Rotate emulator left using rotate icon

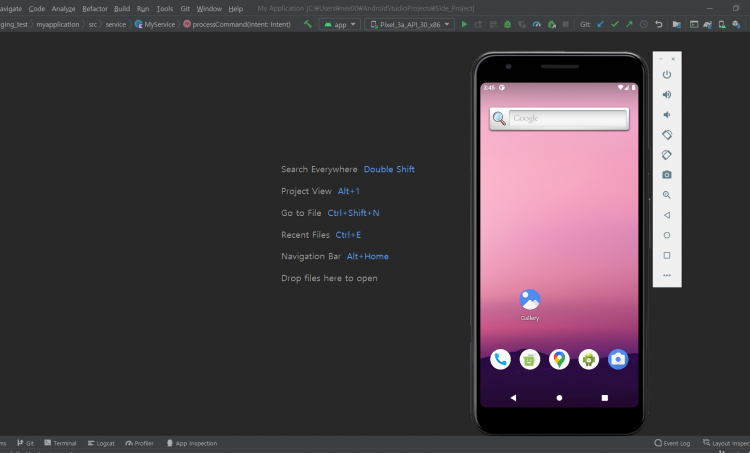[x=667, y=134]
